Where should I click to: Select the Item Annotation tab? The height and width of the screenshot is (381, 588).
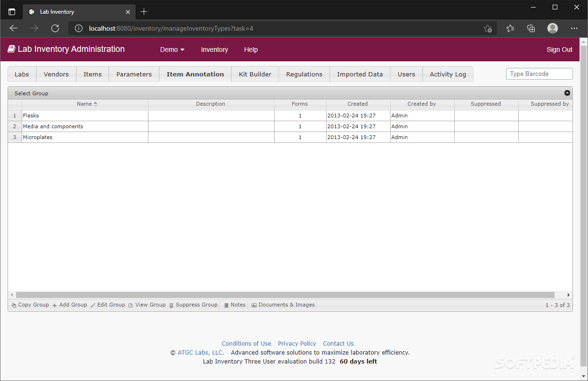195,74
